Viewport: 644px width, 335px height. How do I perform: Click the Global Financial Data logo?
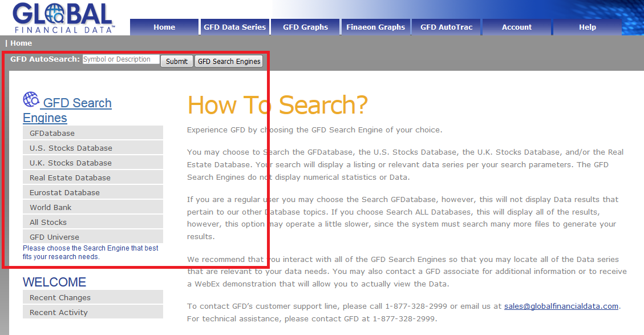(x=64, y=18)
